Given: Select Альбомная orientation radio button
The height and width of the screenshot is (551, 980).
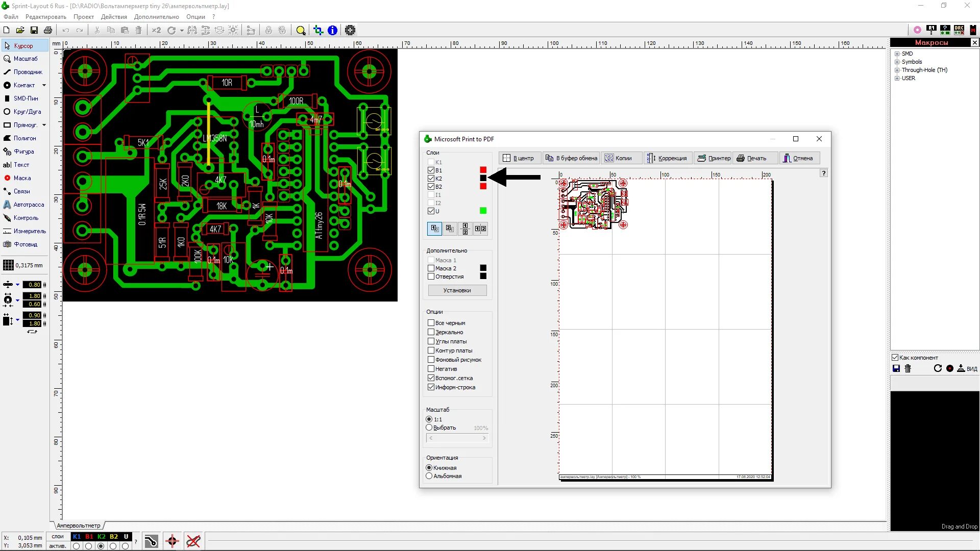Looking at the screenshot, I should click(x=429, y=476).
